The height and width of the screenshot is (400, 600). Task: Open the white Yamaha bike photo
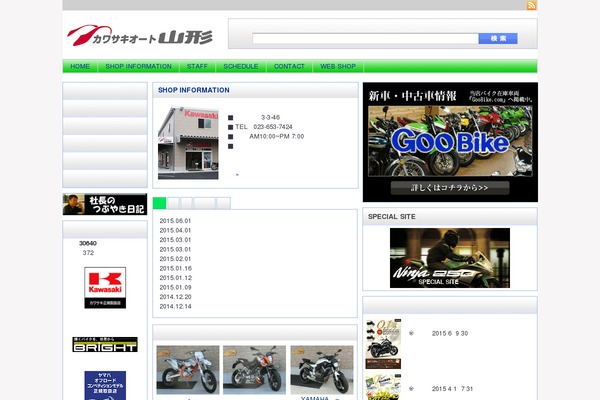pos(322,370)
